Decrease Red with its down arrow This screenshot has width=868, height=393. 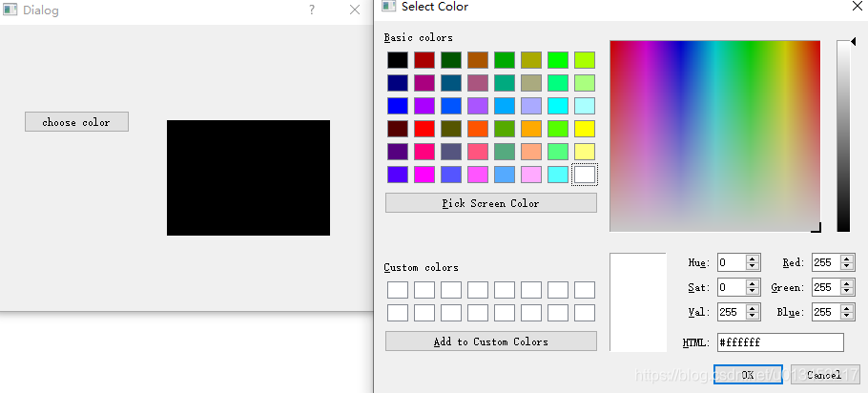pyautogui.click(x=846, y=267)
